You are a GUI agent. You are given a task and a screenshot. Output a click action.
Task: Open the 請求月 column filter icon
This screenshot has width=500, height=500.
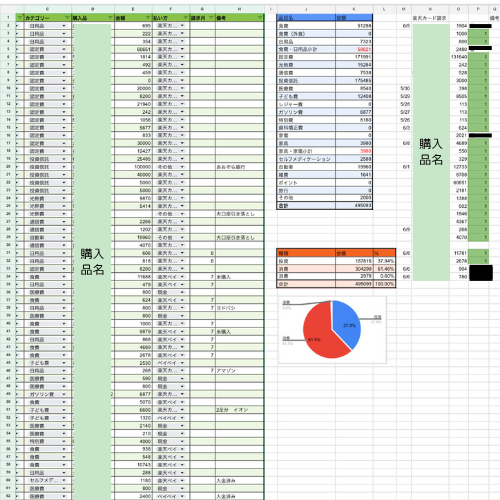coord(212,18)
